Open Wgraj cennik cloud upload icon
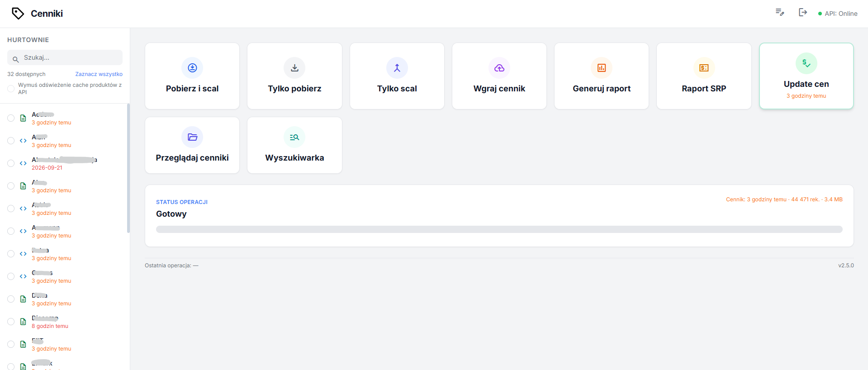868x370 pixels. click(x=499, y=68)
